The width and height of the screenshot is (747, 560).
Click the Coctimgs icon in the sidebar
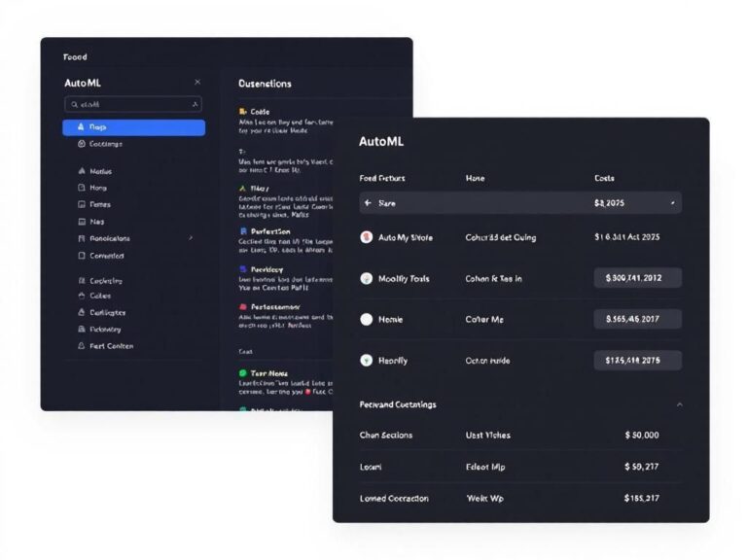click(x=81, y=144)
